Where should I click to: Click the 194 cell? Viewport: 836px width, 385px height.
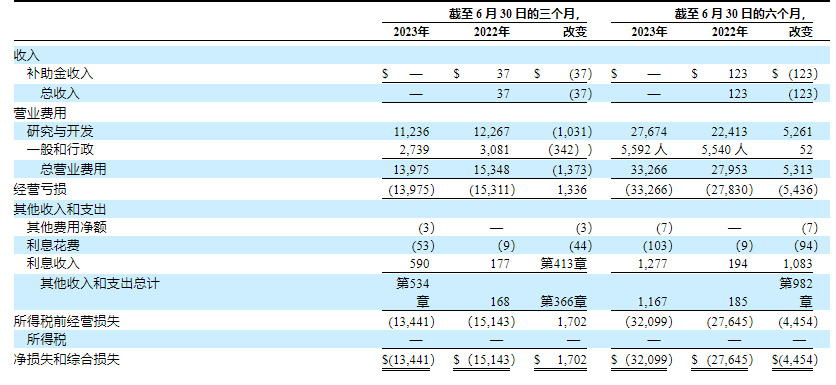pos(737,264)
